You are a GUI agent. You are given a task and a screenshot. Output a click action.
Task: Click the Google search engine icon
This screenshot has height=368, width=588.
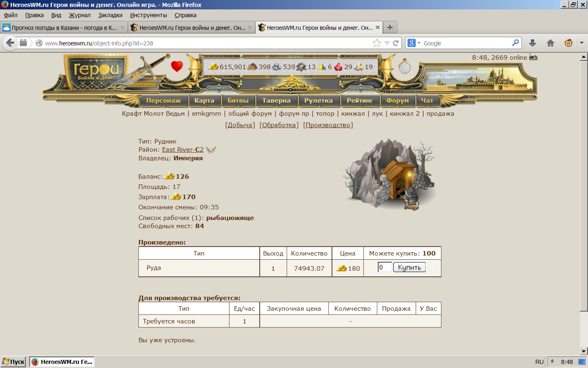tap(412, 43)
